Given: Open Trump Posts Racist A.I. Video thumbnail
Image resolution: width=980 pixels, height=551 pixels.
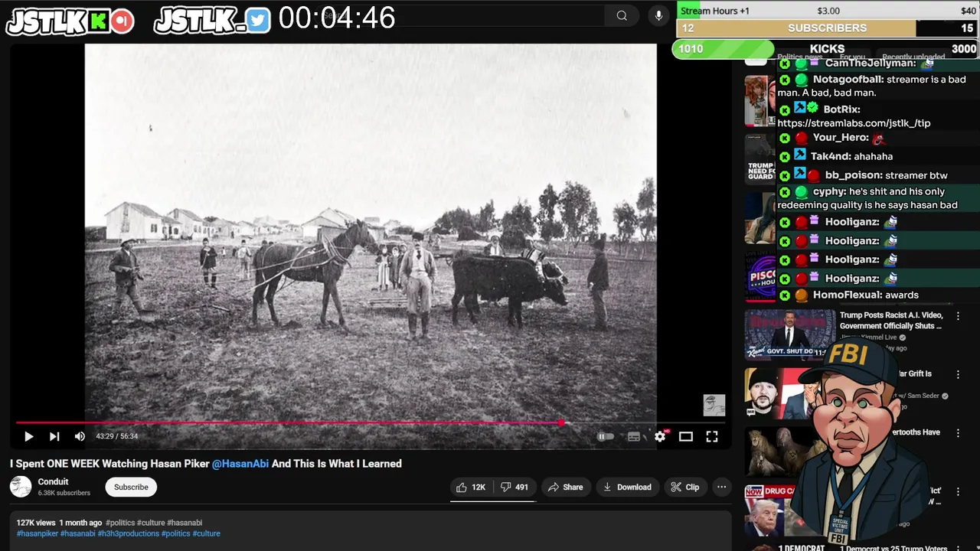Looking at the screenshot, I should pyautogui.click(x=789, y=334).
